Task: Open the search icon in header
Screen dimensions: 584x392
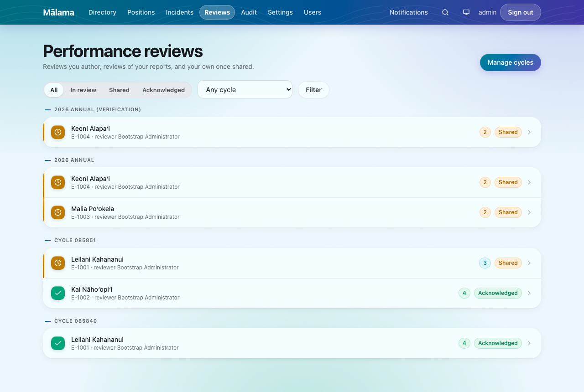Action: coord(445,12)
